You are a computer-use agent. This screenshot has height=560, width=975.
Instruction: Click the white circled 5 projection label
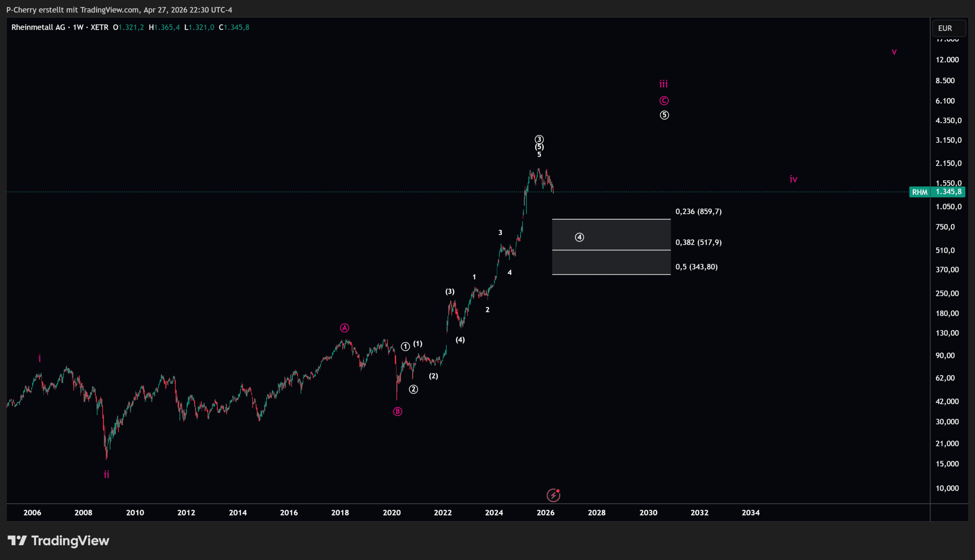(x=664, y=115)
